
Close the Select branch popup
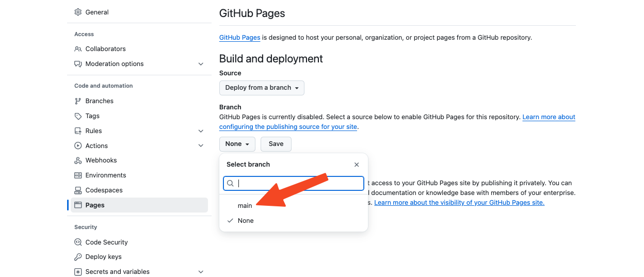click(357, 165)
